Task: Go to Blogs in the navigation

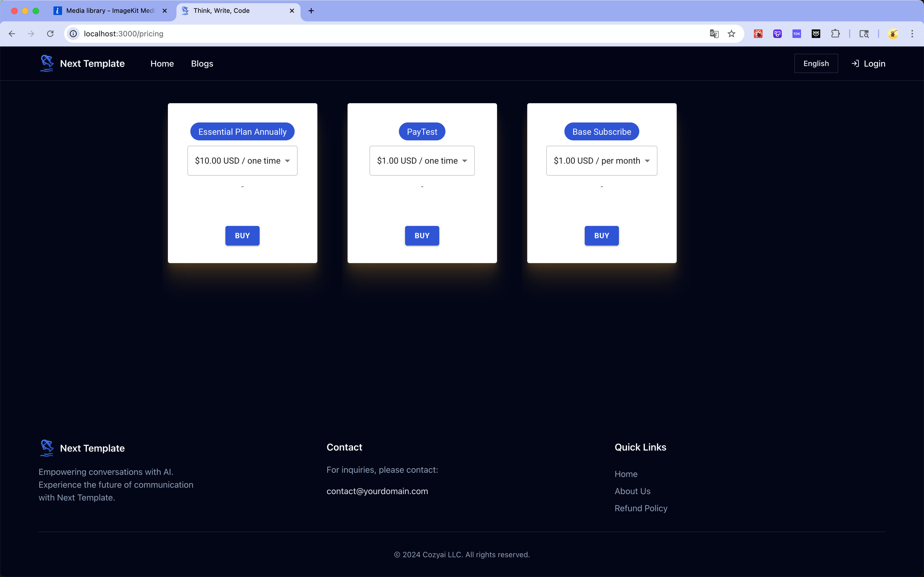Action: pyautogui.click(x=202, y=64)
